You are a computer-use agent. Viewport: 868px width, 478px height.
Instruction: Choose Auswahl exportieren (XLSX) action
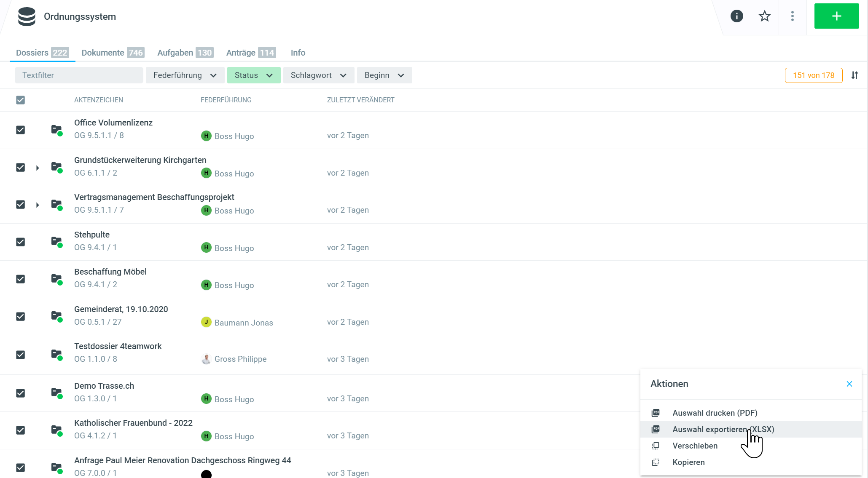click(723, 429)
